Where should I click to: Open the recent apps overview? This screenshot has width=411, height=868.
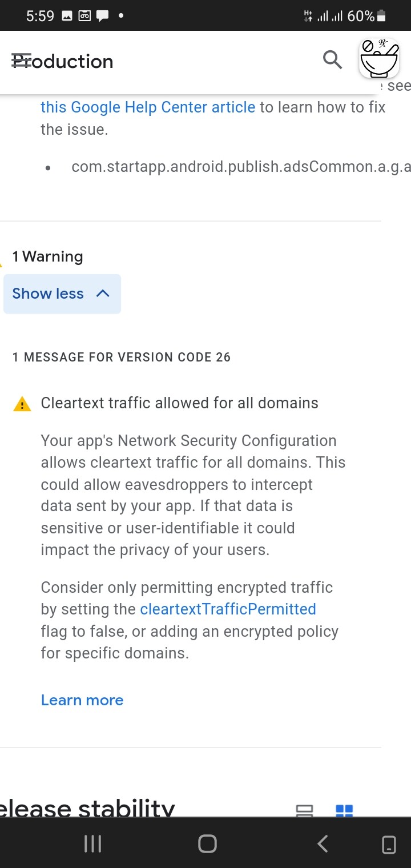92,843
